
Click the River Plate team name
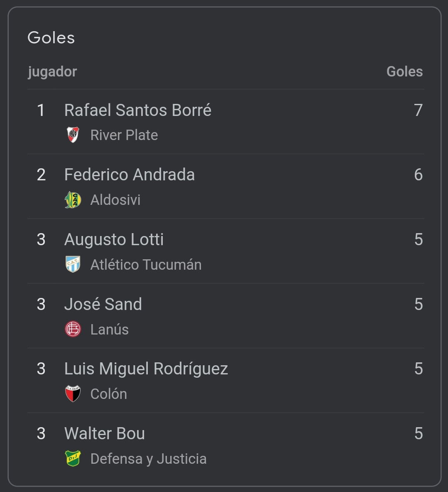click(x=124, y=135)
